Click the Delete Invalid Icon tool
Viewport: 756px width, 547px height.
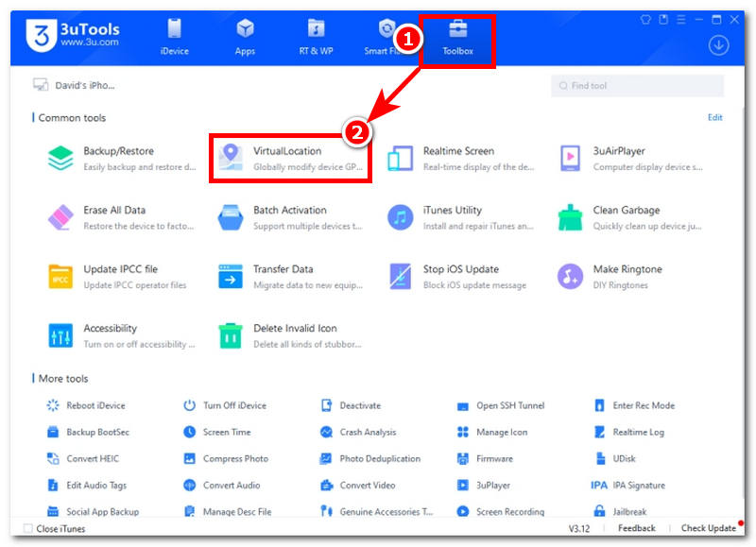[294, 335]
